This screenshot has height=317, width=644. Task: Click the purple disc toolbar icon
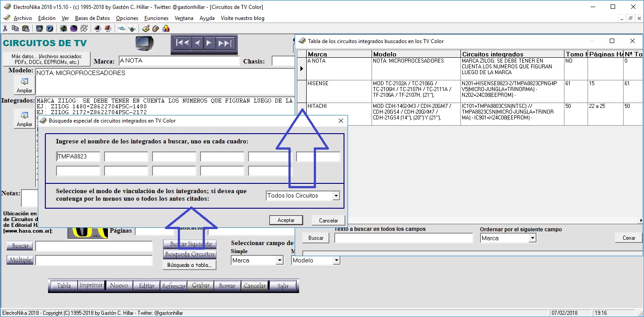coord(74,28)
